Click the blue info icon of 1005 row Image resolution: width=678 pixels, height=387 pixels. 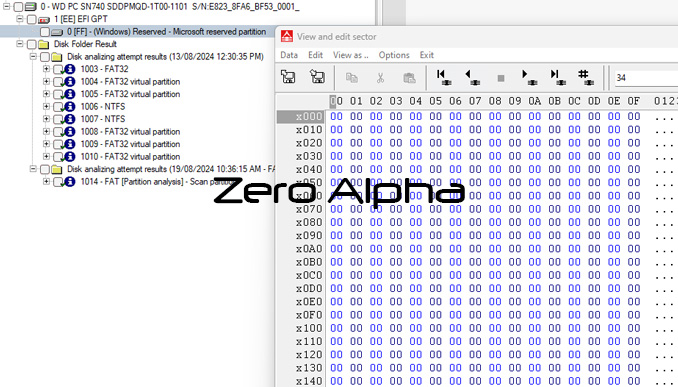tap(70, 94)
